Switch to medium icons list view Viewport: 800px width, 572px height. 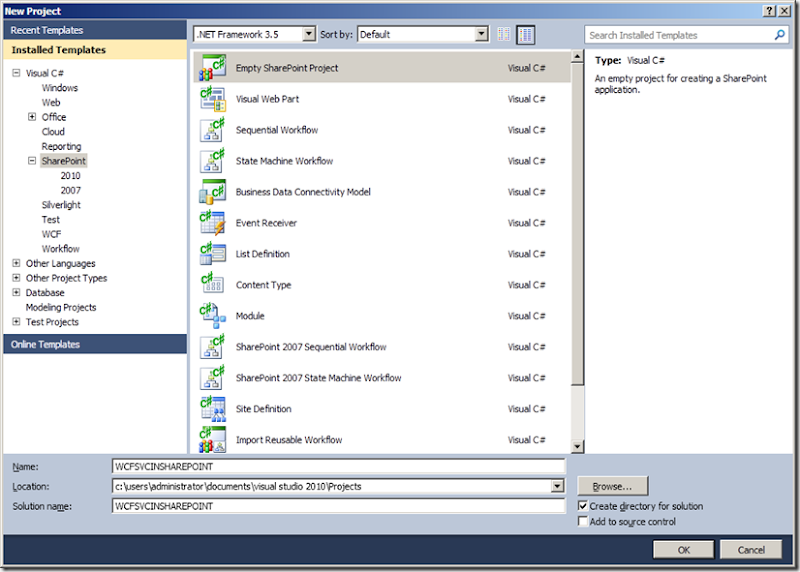click(525, 35)
